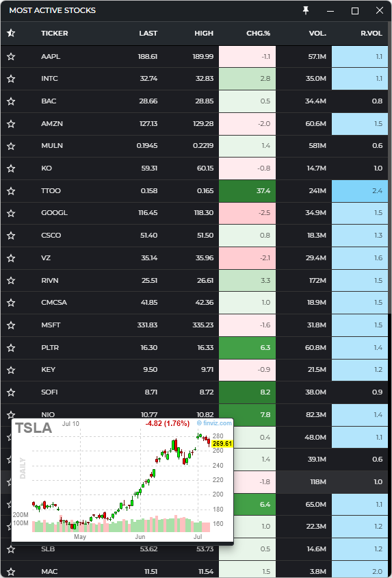
Task: Mark MSFT with the star
Action: click(x=11, y=325)
